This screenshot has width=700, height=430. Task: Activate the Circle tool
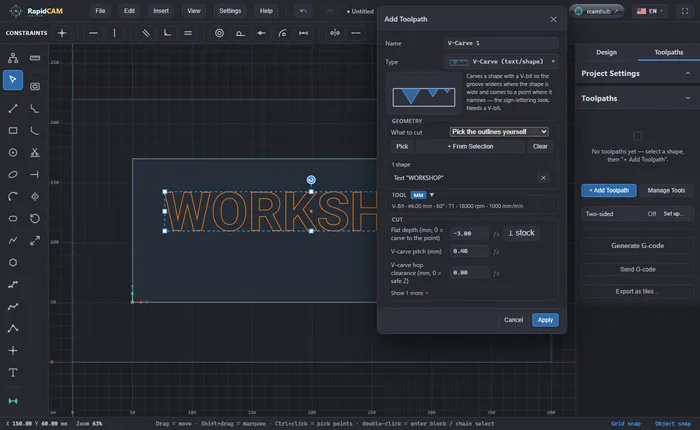click(x=12, y=153)
